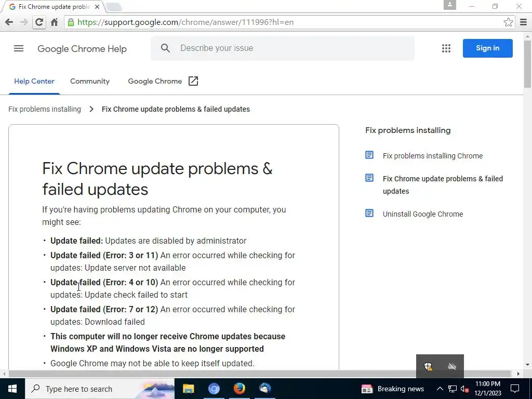Open the Google apps grid icon
This screenshot has height=399, width=532.
[446, 48]
